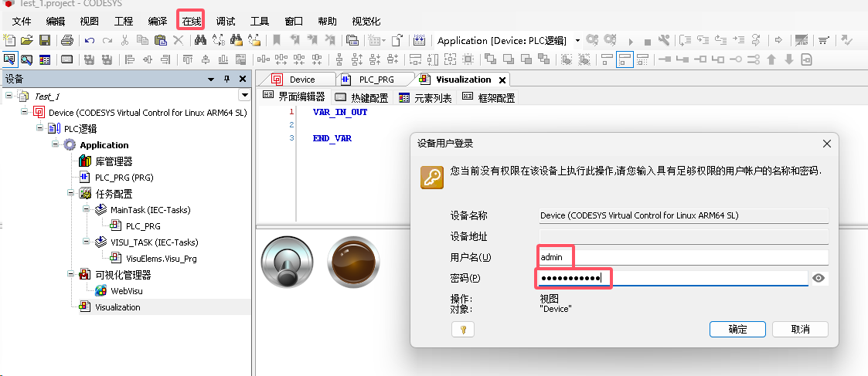This screenshot has width=868, height=376.
Task: Click the Redo arrow icon
Action: (x=107, y=40)
